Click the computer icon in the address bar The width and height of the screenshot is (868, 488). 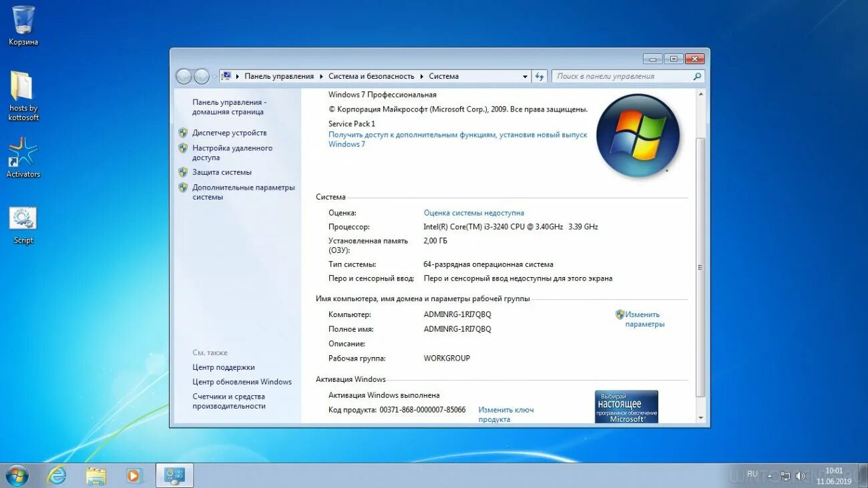[x=226, y=76]
